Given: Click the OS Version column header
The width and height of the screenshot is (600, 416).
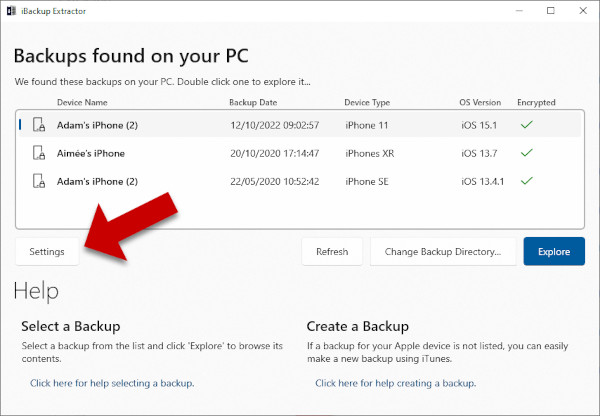Looking at the screenshot, I should 480,102.
